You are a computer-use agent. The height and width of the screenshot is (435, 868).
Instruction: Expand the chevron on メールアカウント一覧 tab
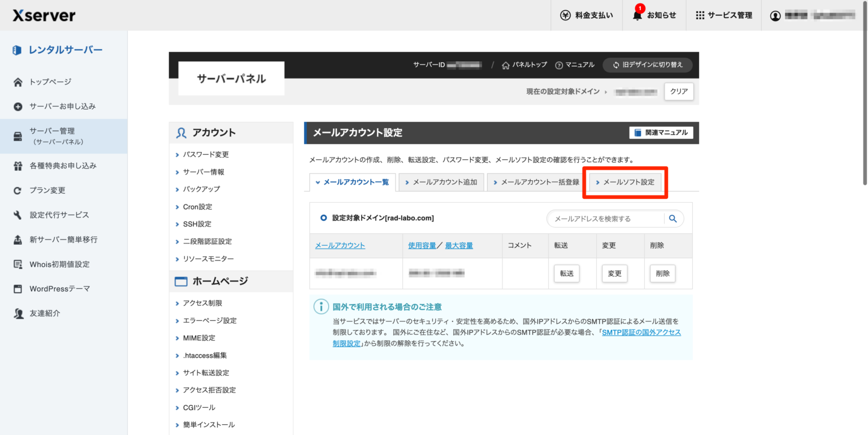click(318, 183)
